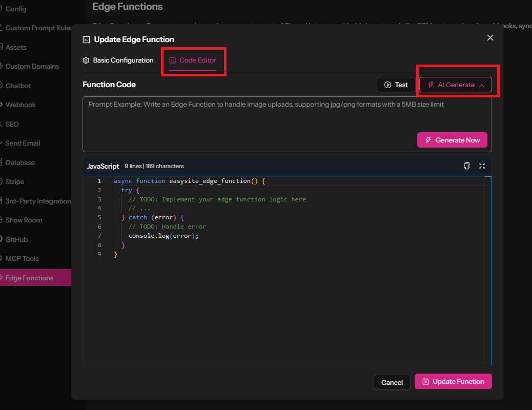
Task: Open Edge Functions in the sidebar
Action: (29, 278)
